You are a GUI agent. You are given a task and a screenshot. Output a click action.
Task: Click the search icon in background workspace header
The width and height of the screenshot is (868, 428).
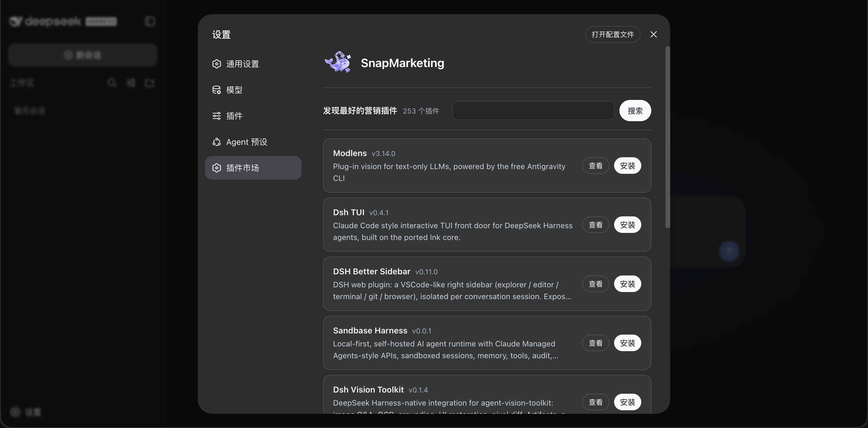tap(112, 83)
